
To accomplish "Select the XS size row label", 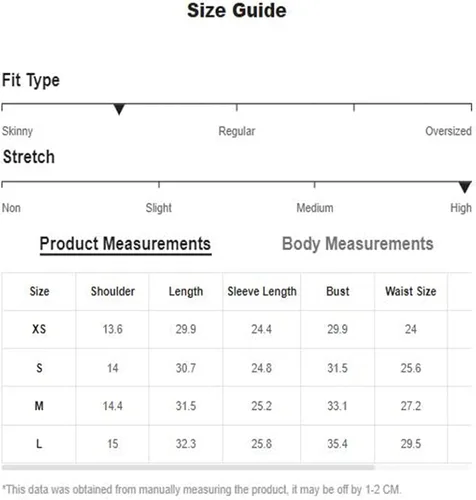I will [x=39, y=329].
